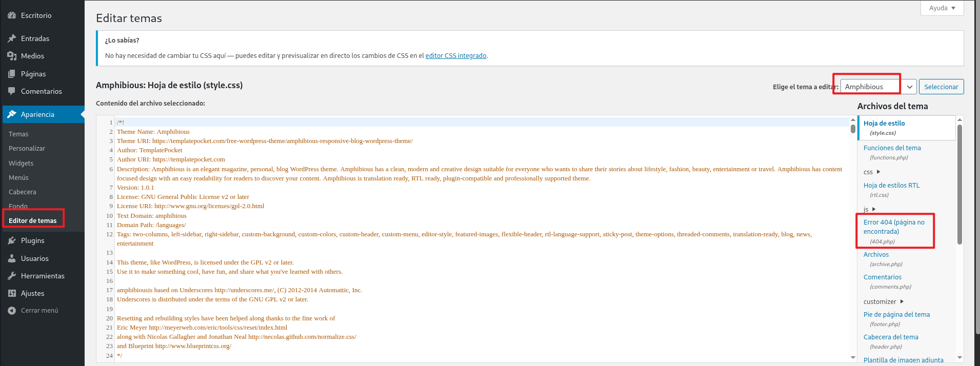Image resolution: width=980 pixels, height=366 pixels.
Task: Follow the editor CSS integrado link
Action: 456,55
